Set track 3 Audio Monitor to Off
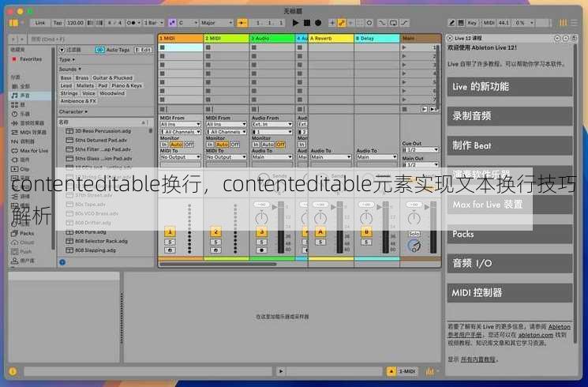 (x=280, y=145)
